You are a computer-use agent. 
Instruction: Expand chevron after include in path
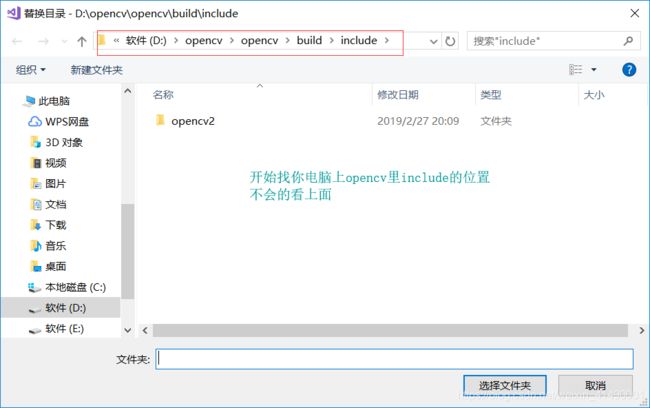387,40
